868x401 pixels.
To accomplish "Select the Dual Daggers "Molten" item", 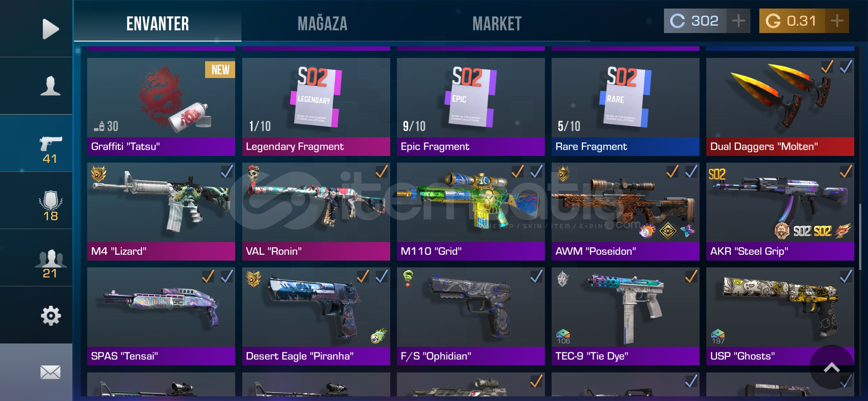I will [x=780, y=107].
